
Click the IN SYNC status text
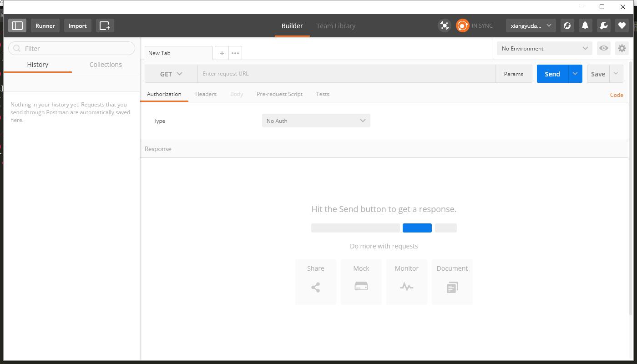482,26
